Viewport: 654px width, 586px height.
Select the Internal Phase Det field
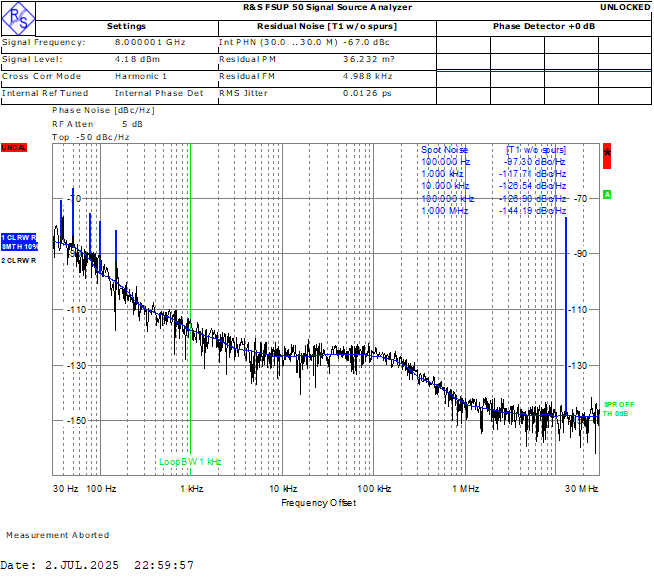point(158,93)
